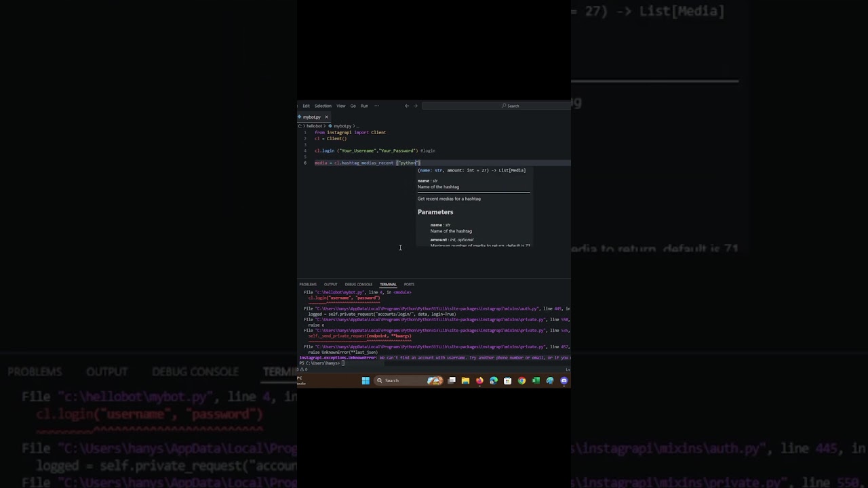
Task: Click hashtag_medias_recent in line 6
Action: (x=368, y=163)
